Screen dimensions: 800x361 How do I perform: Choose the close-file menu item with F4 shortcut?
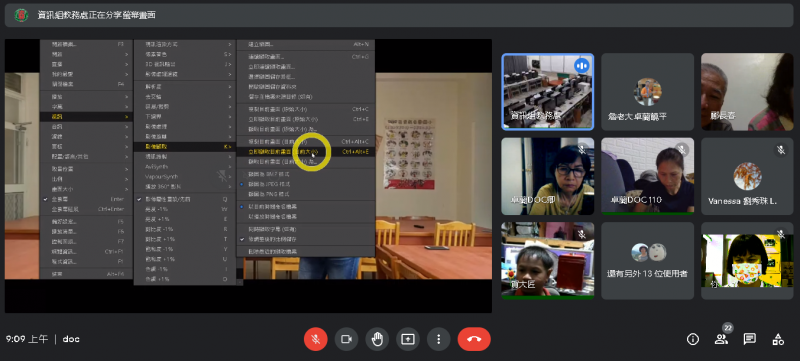click(86, 84)
